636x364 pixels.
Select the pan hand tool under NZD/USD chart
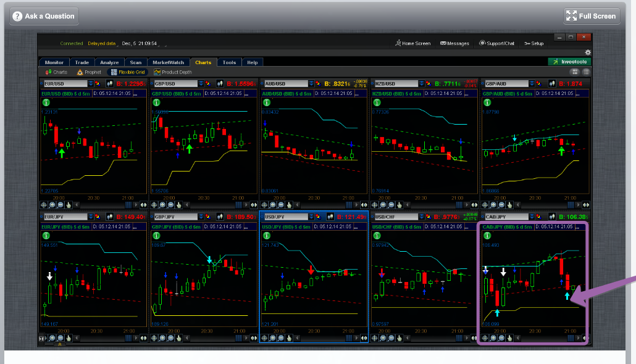tap(400, 205)
